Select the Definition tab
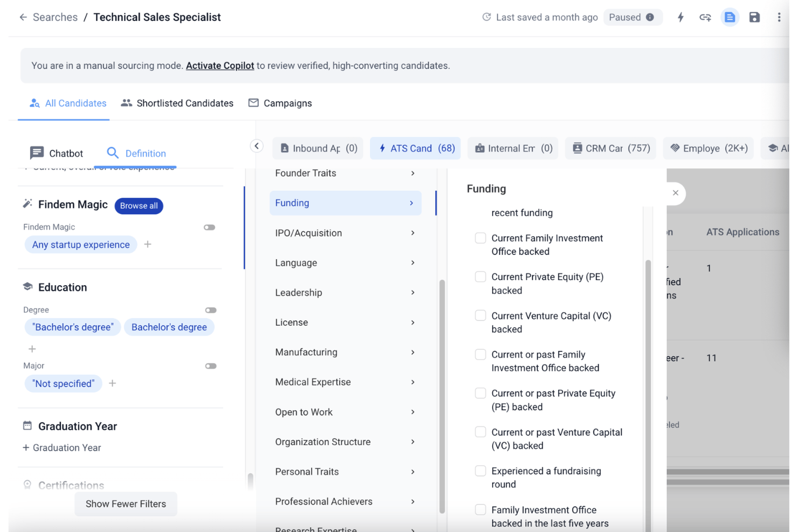Viewport: 798px width, 532px height. point(136,153)
